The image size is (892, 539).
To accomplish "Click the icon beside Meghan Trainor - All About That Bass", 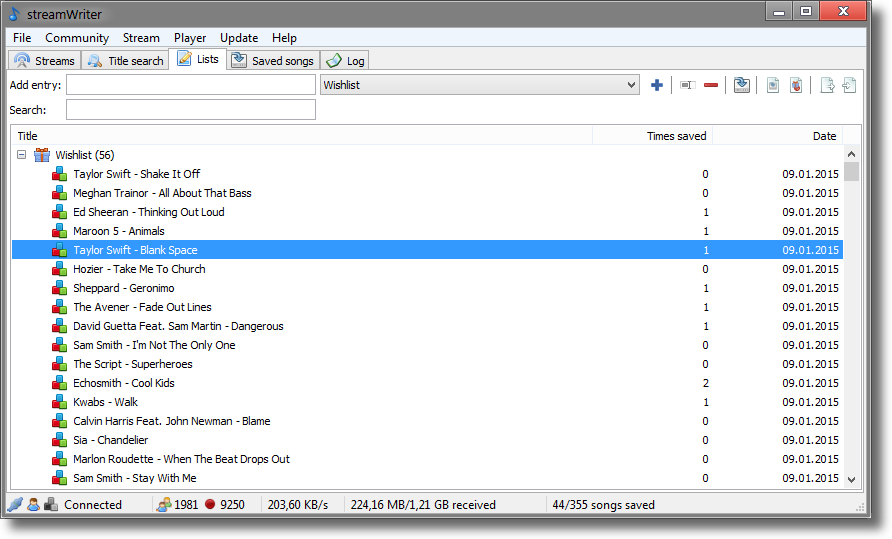I will point(60,193).
